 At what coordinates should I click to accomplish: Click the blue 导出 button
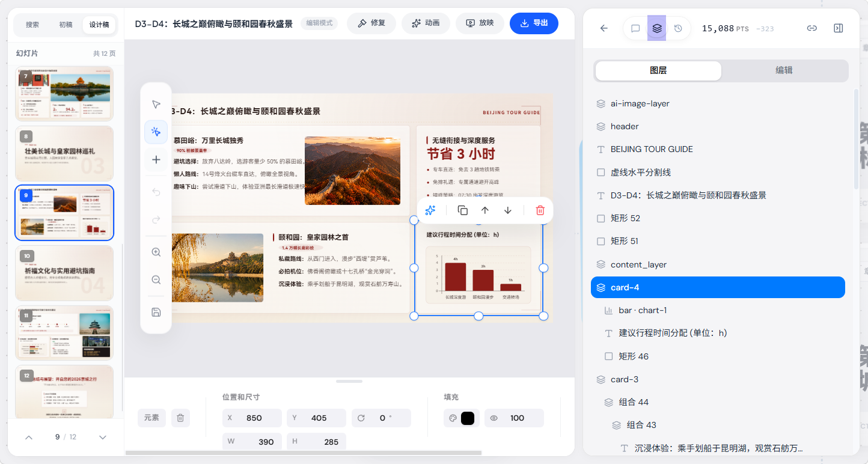coord(534,23)
